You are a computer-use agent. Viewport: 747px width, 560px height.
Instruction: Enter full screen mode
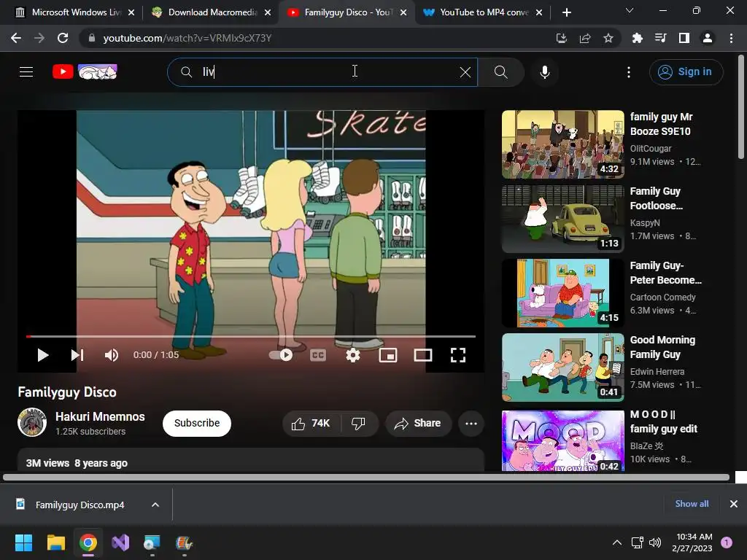tap(458, 355)
